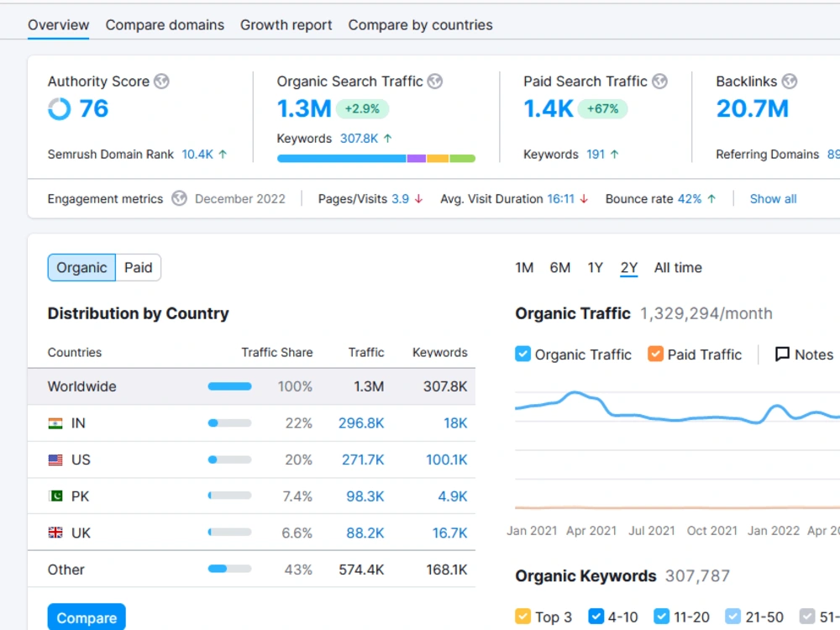This screenshot has height=630, width=840.
Task: Select the Worldwide row label
Action: pyautogui.click(x=82, y=386)
